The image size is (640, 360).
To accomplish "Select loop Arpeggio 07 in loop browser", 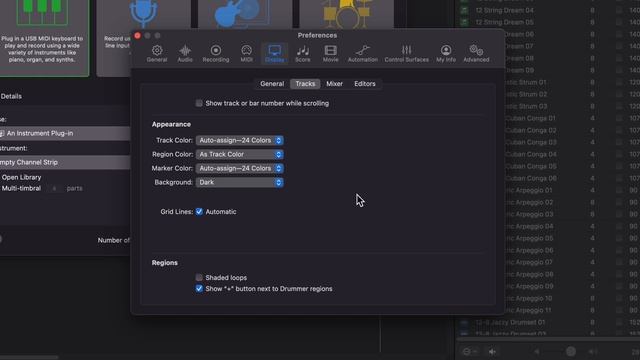I will [x=529, y=262].
